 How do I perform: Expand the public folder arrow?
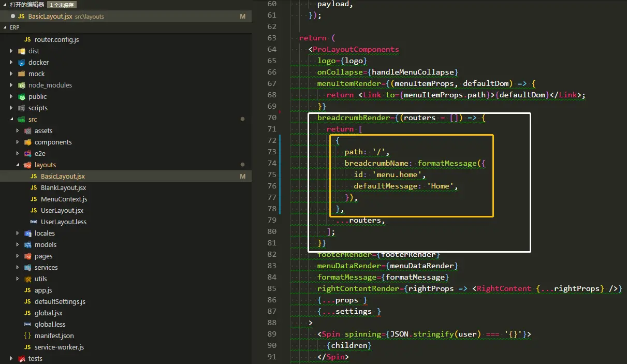(11, 96)
